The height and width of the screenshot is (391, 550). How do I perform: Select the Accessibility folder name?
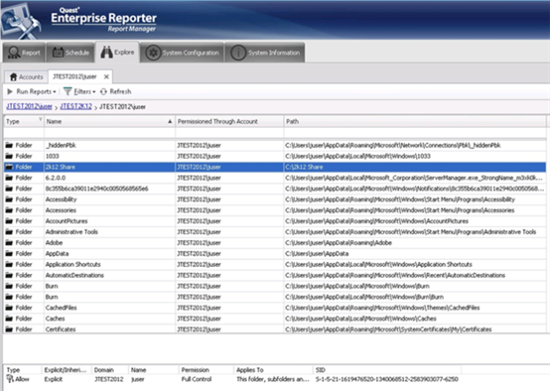click(x=61, y=200)
